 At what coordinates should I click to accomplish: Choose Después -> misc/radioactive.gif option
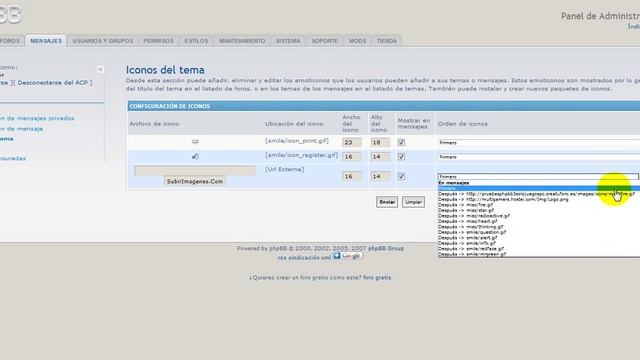(474, 216)
